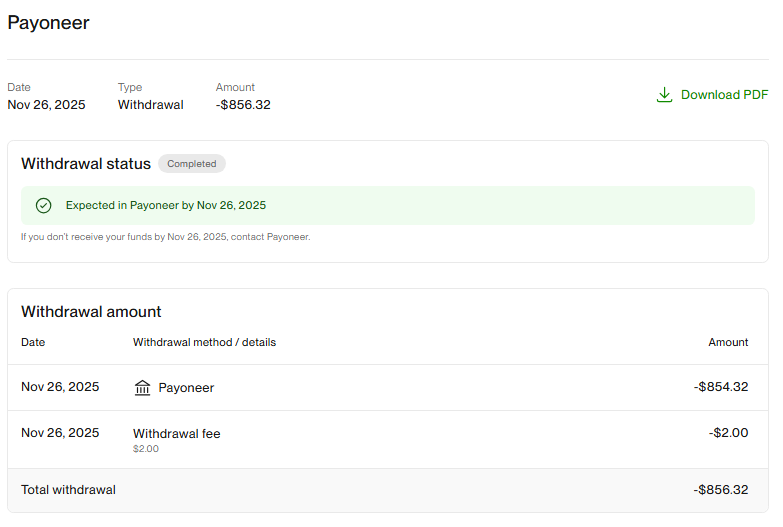Click the Withdrawal amount heading
783x527 pixels.
point(91,312)
